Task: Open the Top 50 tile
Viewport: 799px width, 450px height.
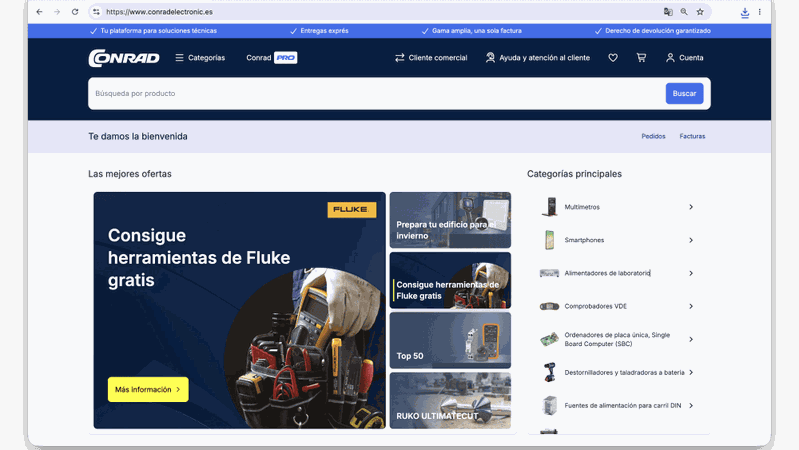Action: pos(450,340)
